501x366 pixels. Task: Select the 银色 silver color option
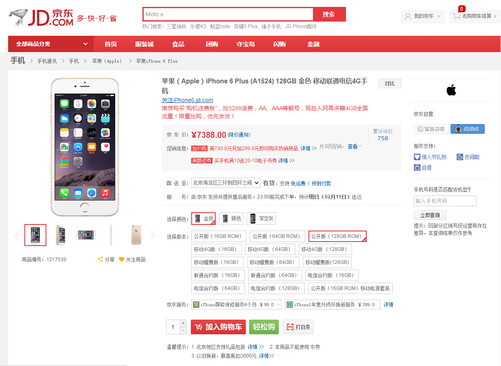pos(231,219)
